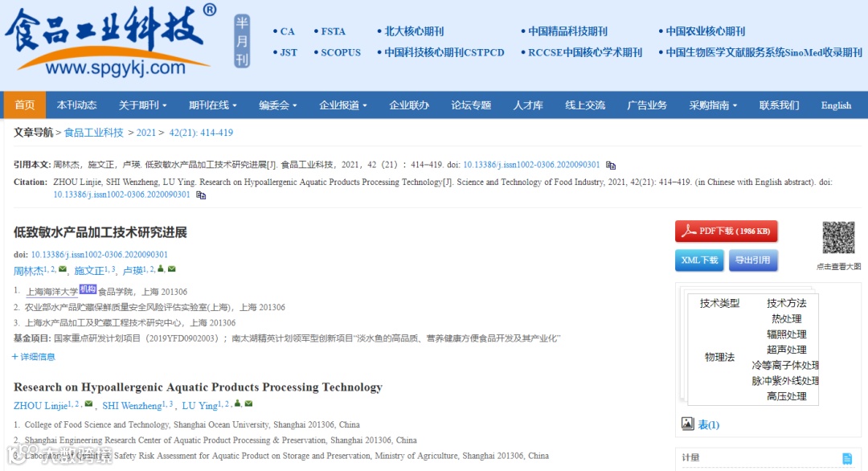Open the QR code image
868x471 pixels.
(838, 237)
